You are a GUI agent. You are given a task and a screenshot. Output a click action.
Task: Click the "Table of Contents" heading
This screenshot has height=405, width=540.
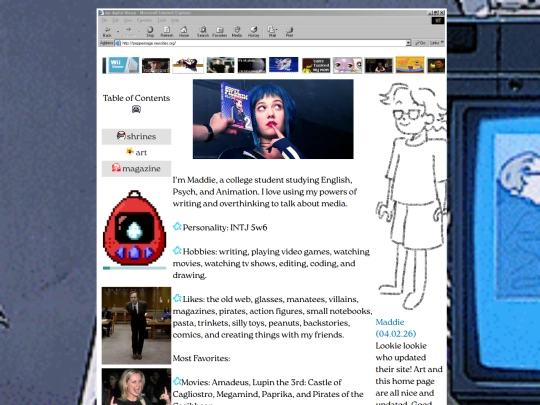136,98
